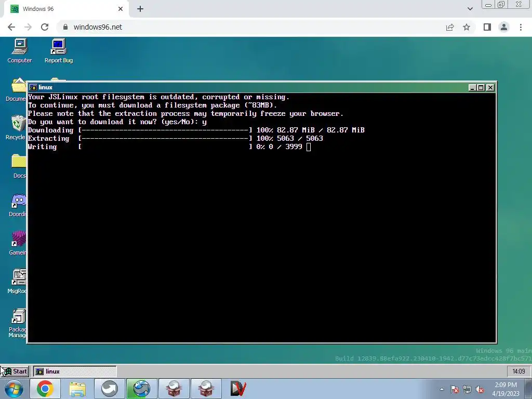Open the Package Manager desktop shortcut

[x=17, y=323]
